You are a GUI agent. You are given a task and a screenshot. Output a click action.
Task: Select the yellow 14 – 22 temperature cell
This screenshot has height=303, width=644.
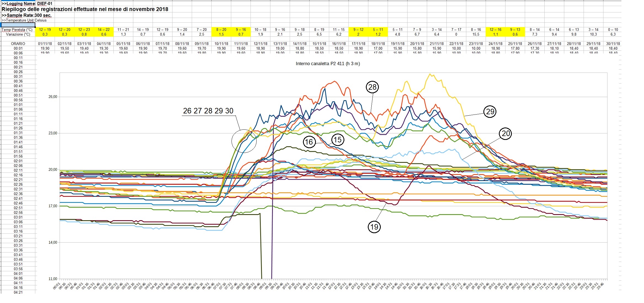(x=104, y=30)
